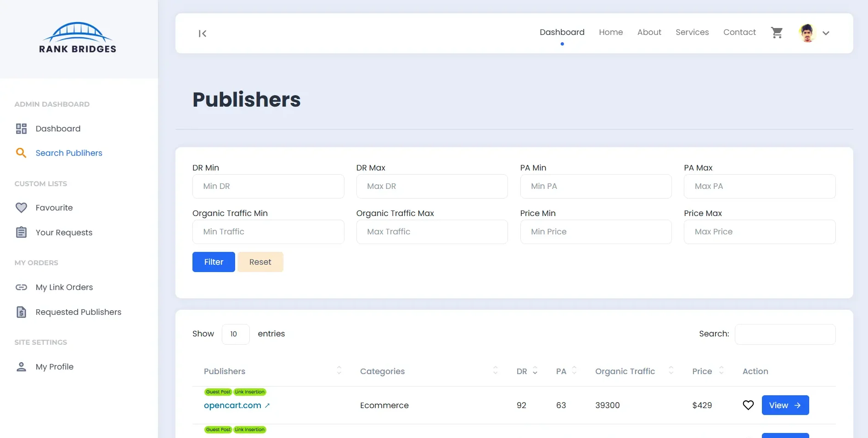The height and width of the screenshot is (438, 868).
Task: Click the Search Publishers magnifier icon
Action: point(21,153)
